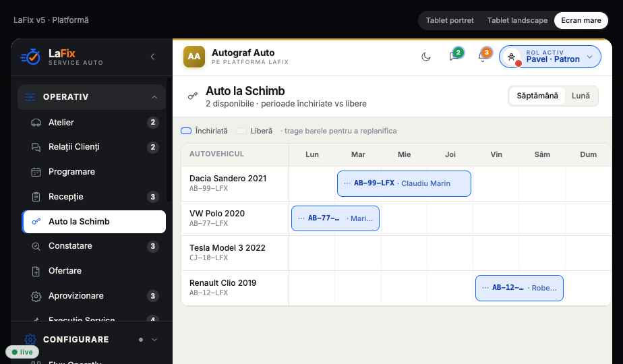Viewport: 623px width, 364px height.
Task: Click the LaFix v5 · Platformă title
Action: 51,20
